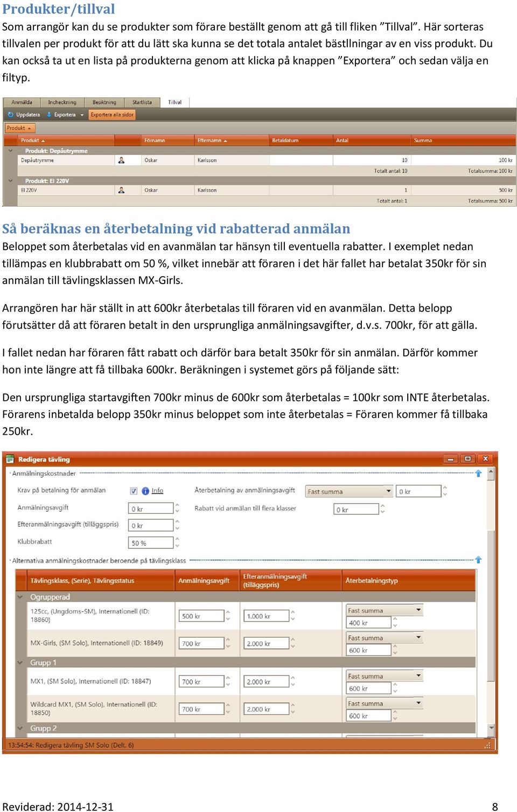The height and width of the screenshot is (812, 517).
Task: Sort by the Antal column header
Action: (x=372, y=140)
